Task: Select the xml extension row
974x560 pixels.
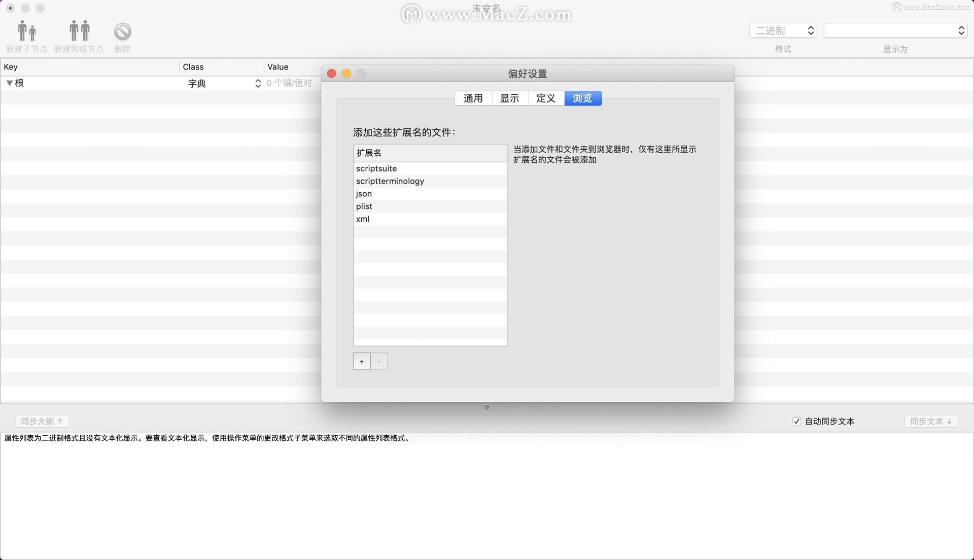Action: tap(430, 219)
